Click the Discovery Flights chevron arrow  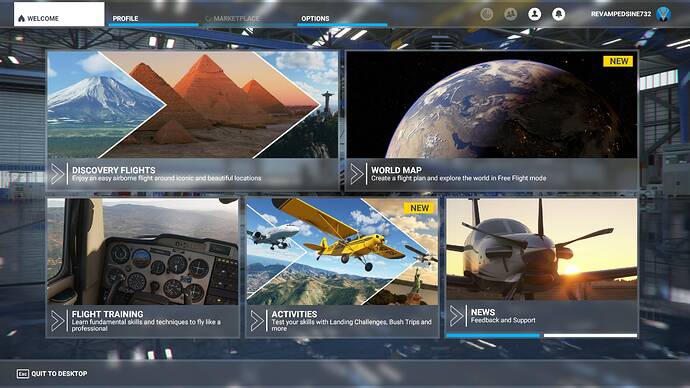57,174
